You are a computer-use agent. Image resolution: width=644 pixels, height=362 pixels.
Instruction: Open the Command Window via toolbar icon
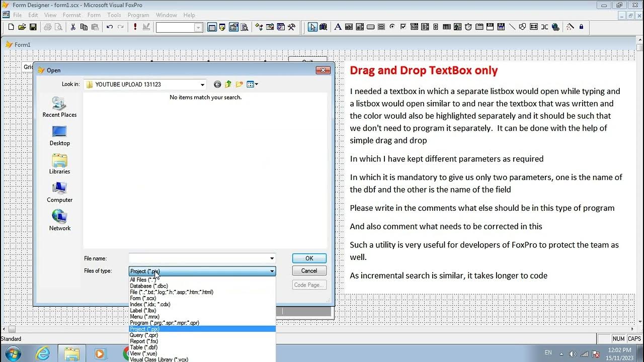click(212, 27)
